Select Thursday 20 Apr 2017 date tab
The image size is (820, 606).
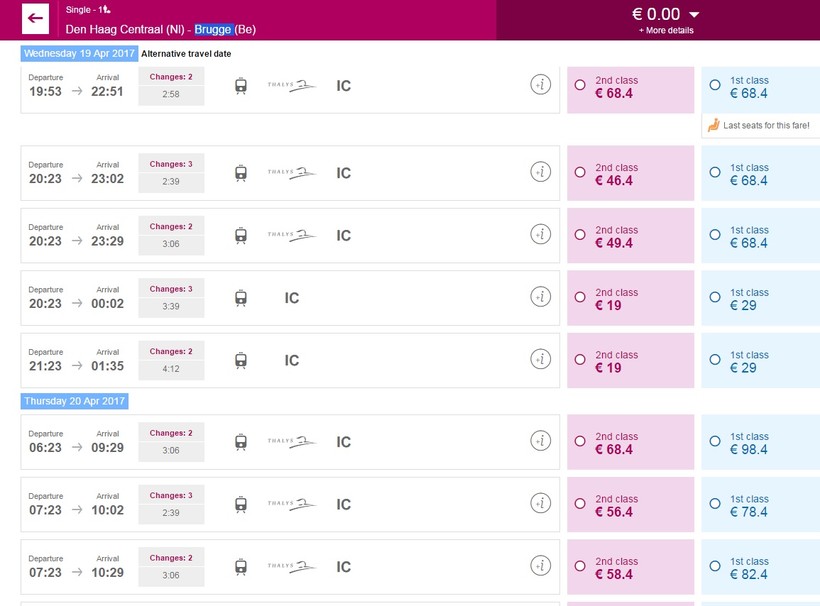(x=75, y=401)
